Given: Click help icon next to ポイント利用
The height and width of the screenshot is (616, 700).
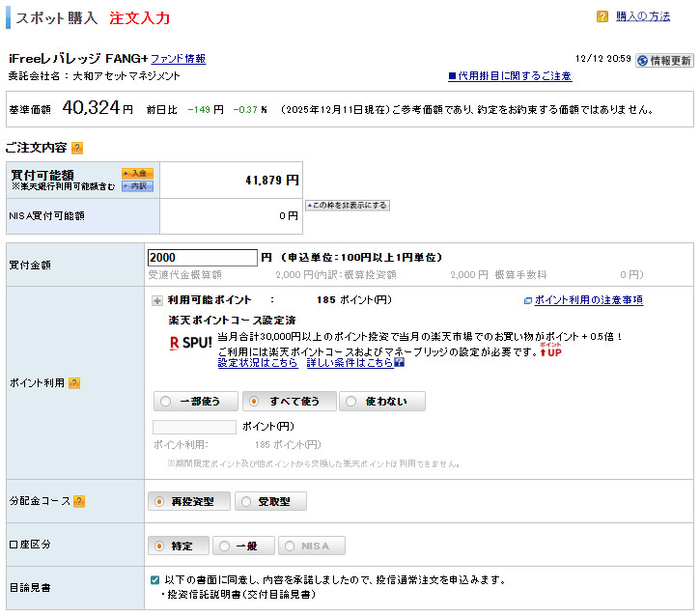Looking at the screenshot, I should [x=74, y=383].
